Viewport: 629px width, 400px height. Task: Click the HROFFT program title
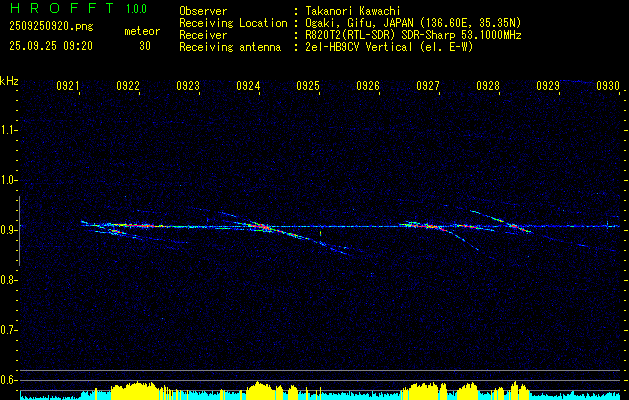(x=62, y=8)
